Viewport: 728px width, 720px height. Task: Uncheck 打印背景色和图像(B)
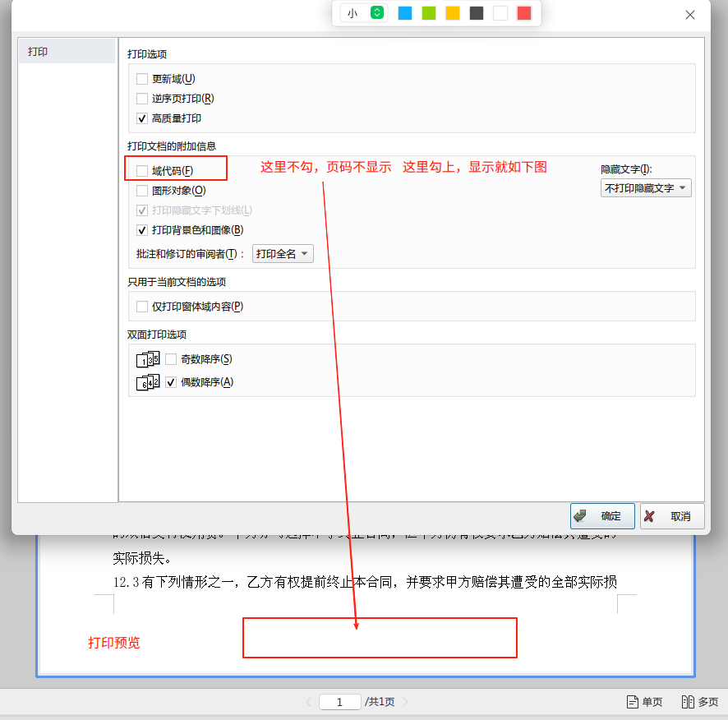142,230
